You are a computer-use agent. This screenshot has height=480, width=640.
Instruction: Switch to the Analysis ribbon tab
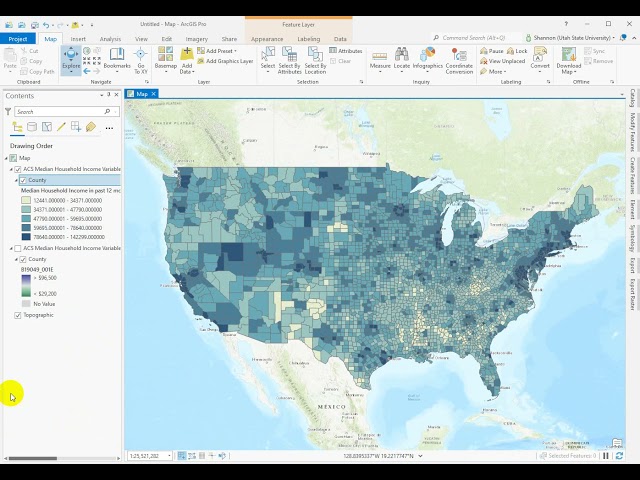110,39
